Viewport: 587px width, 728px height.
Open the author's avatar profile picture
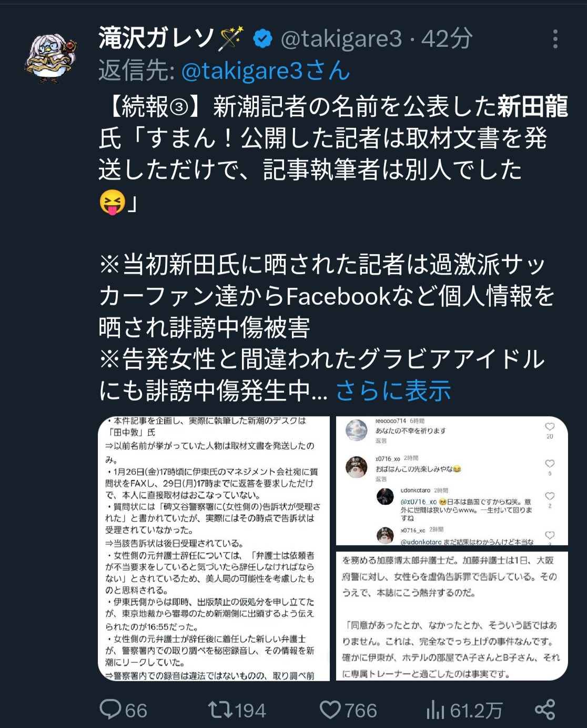(x=50, y=58)
